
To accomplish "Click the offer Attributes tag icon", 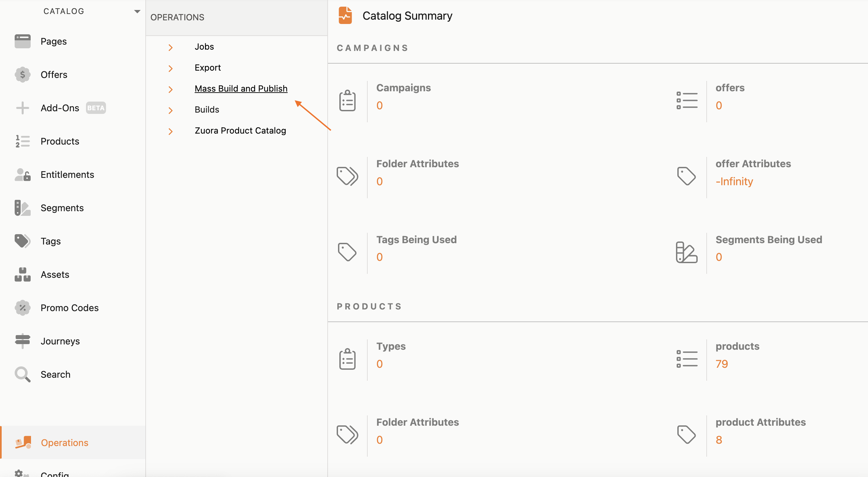I will 686,176.
